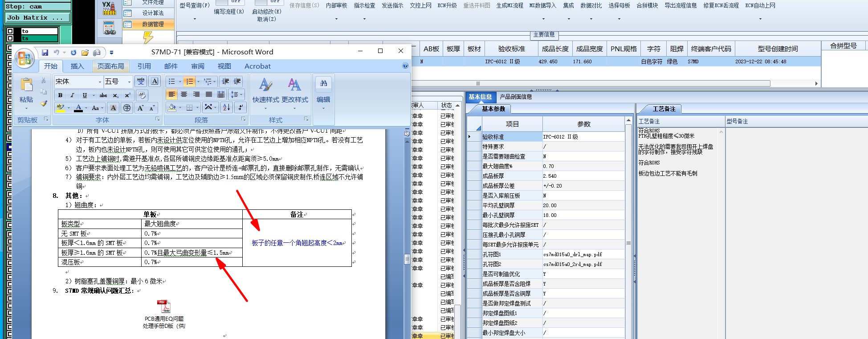Click the Redo/Repeat icon in Word toolbar
Image resolution: width=868 pixels, height=339 pixels.
[73, 53]
